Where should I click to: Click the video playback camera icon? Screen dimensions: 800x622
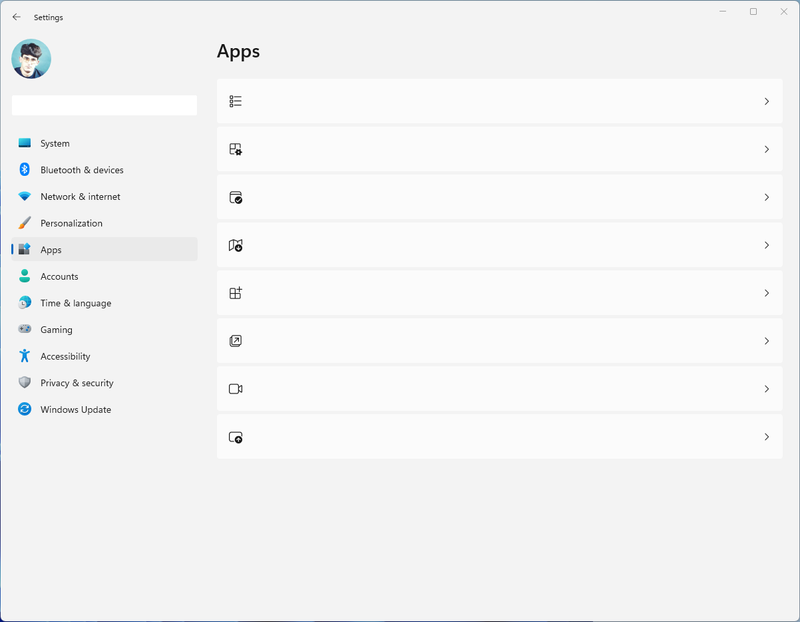coord(236,389)
